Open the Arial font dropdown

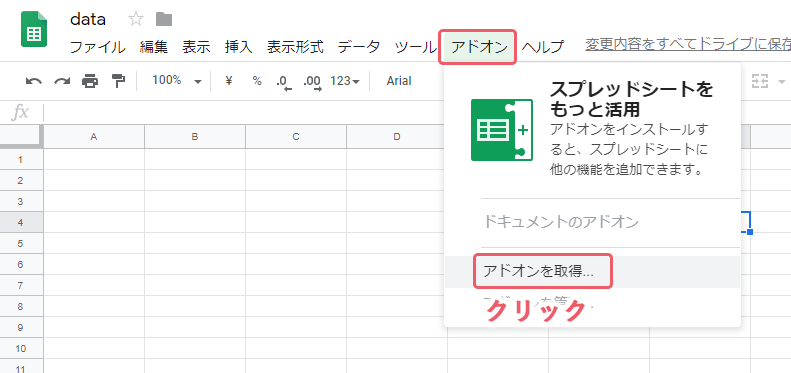399,81
